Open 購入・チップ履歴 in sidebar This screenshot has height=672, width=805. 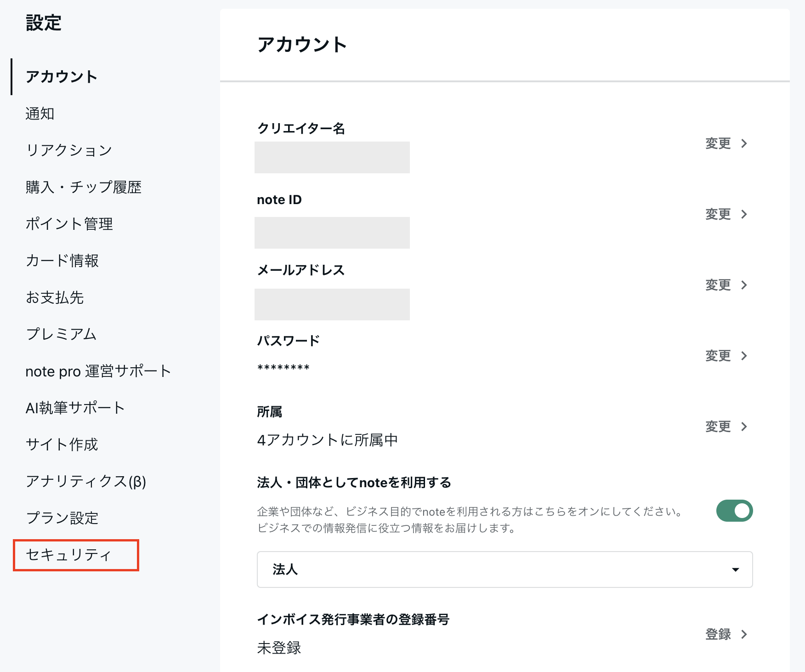pyautogui.click(x=84, y=187)
